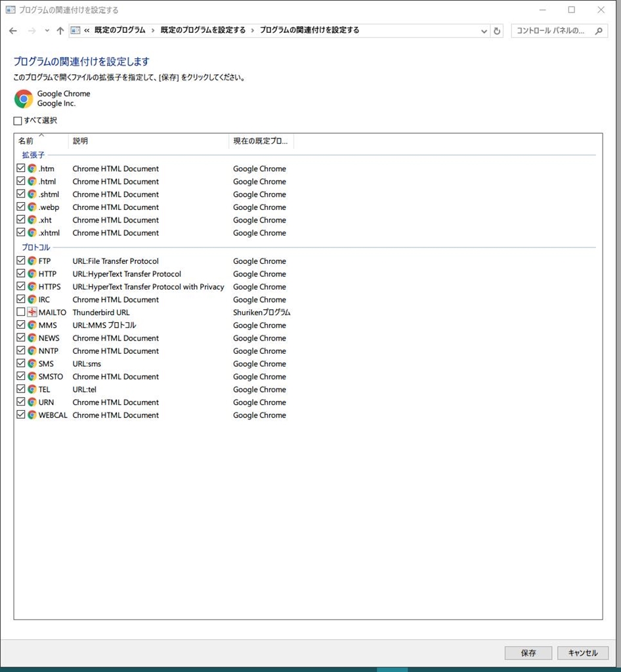Click the Chrome icon in the NEWS row
This screenshot has height=672, width=621.
click(x=32, y=338)
